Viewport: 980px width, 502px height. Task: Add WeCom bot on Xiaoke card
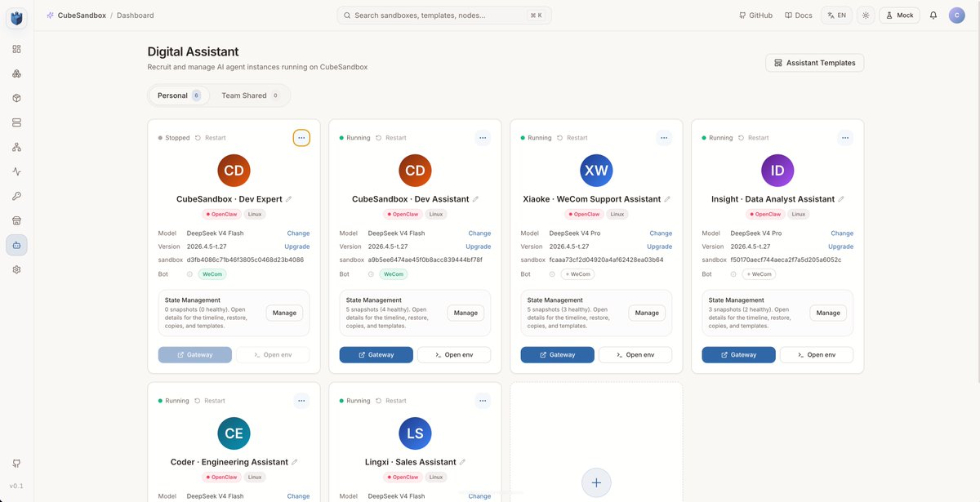point(578,274)
